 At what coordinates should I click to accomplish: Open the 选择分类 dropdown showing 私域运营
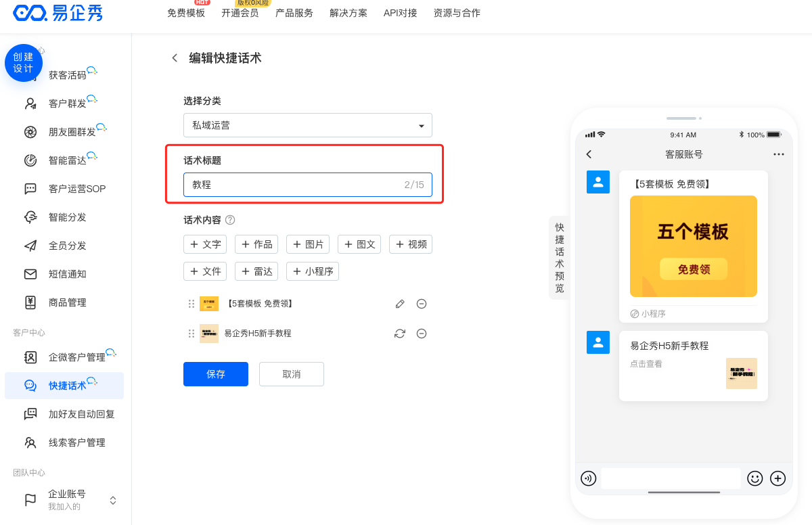point(308,125)
